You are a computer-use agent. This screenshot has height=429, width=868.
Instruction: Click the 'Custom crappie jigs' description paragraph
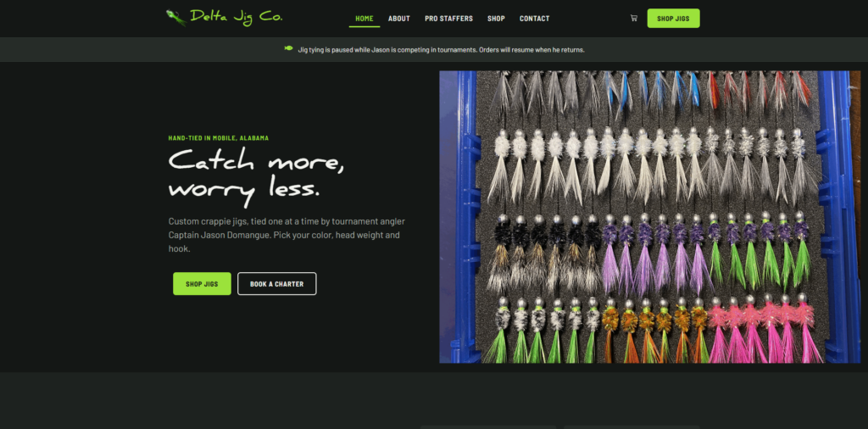click(287, 235)
